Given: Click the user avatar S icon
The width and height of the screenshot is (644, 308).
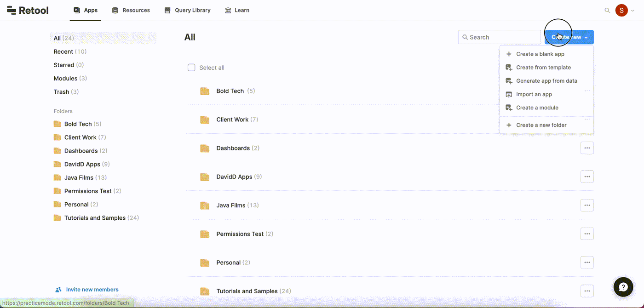Looking at the screenshot, I should [621, 10].
